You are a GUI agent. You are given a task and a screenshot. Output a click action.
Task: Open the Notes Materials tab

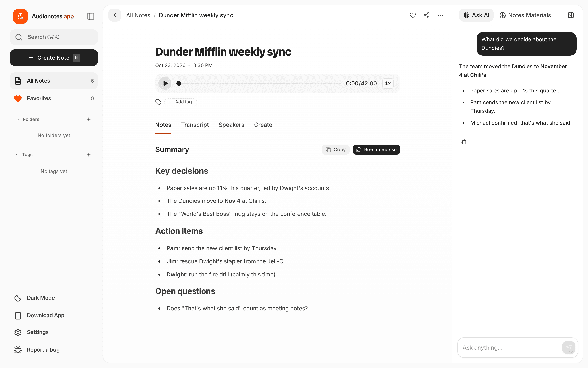525,15
